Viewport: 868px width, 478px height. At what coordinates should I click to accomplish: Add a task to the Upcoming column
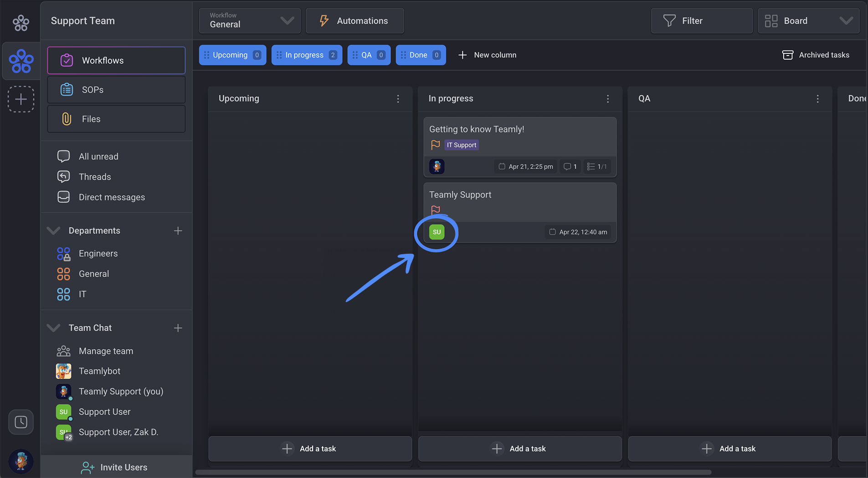310,449
